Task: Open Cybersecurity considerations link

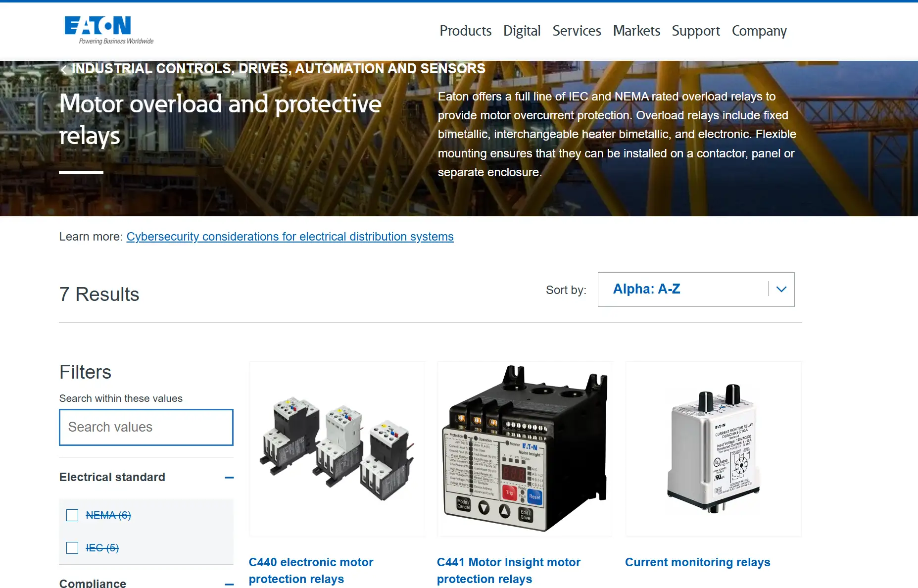Action: 290,237
